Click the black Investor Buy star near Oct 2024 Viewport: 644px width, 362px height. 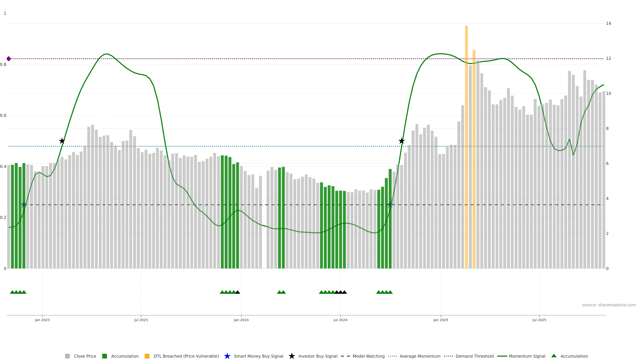point(401,141)
